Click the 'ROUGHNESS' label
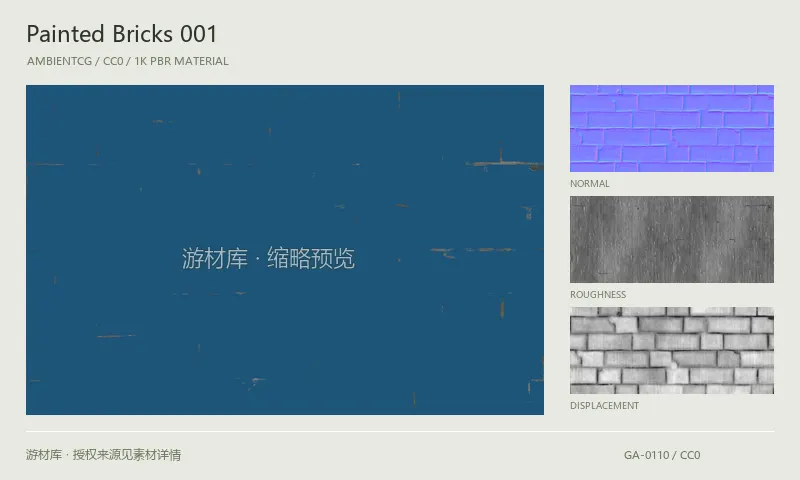This screenshot has height=480, width=800. pyautogui.click(x=597, y=295)
